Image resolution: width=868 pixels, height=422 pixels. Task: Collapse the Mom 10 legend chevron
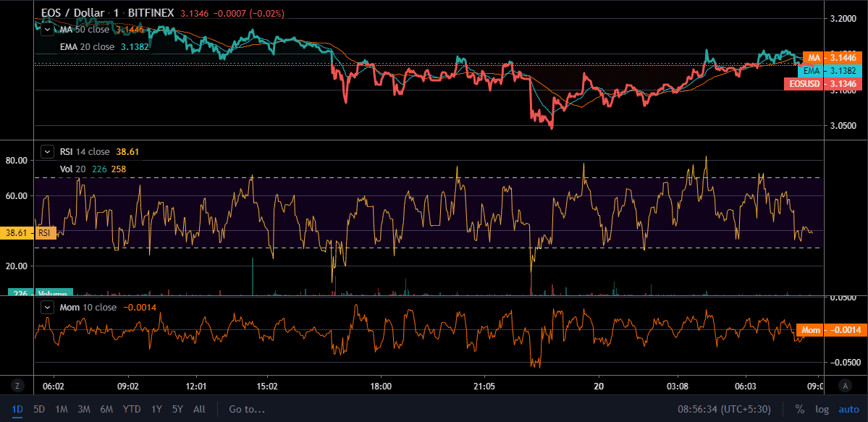pos(49,307)
